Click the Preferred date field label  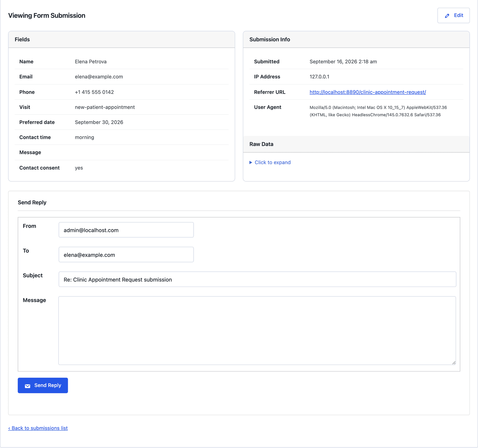[37, 122]
